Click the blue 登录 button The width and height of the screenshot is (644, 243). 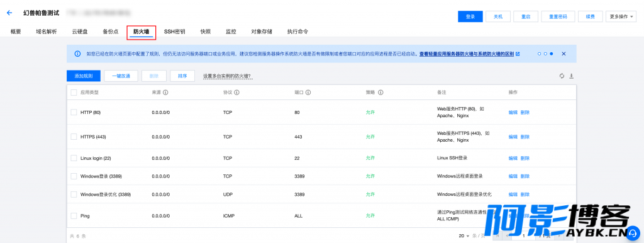tap(470, 16)
